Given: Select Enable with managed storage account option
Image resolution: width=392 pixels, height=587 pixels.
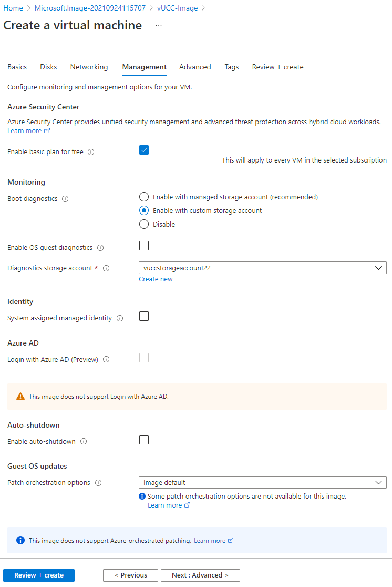Looking at the screenshot, I should click(144, 197).
